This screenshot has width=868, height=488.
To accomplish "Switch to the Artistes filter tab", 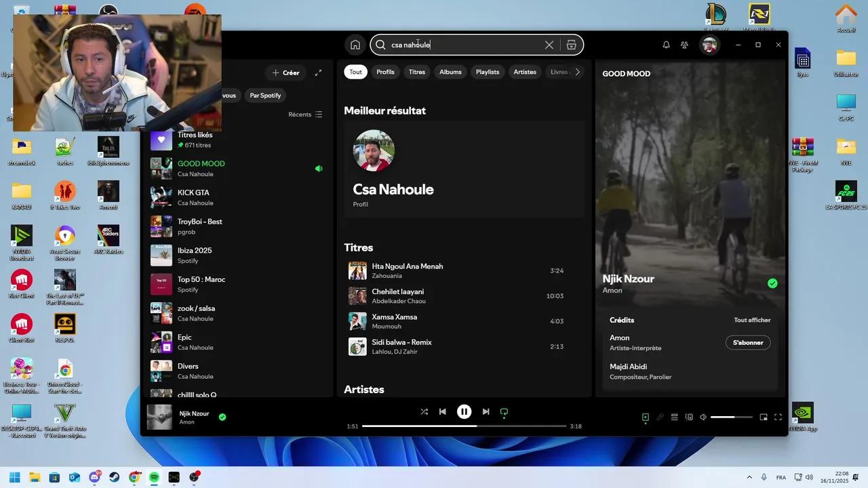I will (x=525, y=72).
